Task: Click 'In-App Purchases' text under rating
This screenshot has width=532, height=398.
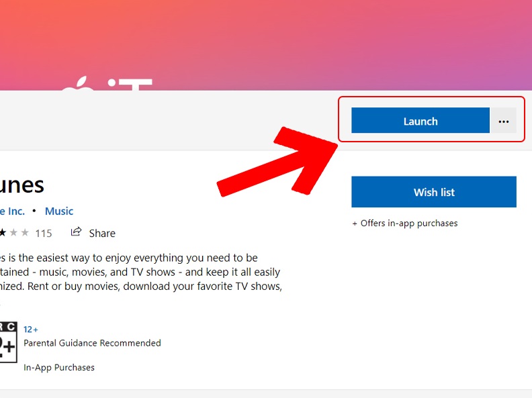Action: coord(59,368)
